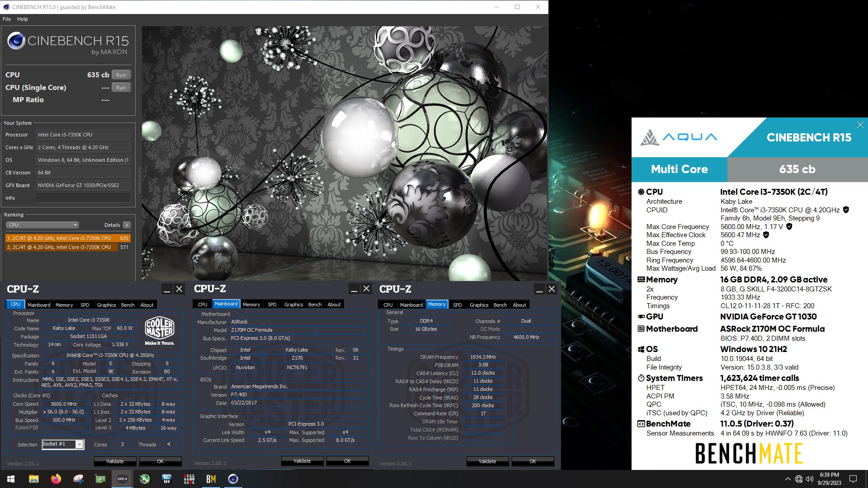Open Mainboard tab in first CPU-Z window

coord(39,305)
